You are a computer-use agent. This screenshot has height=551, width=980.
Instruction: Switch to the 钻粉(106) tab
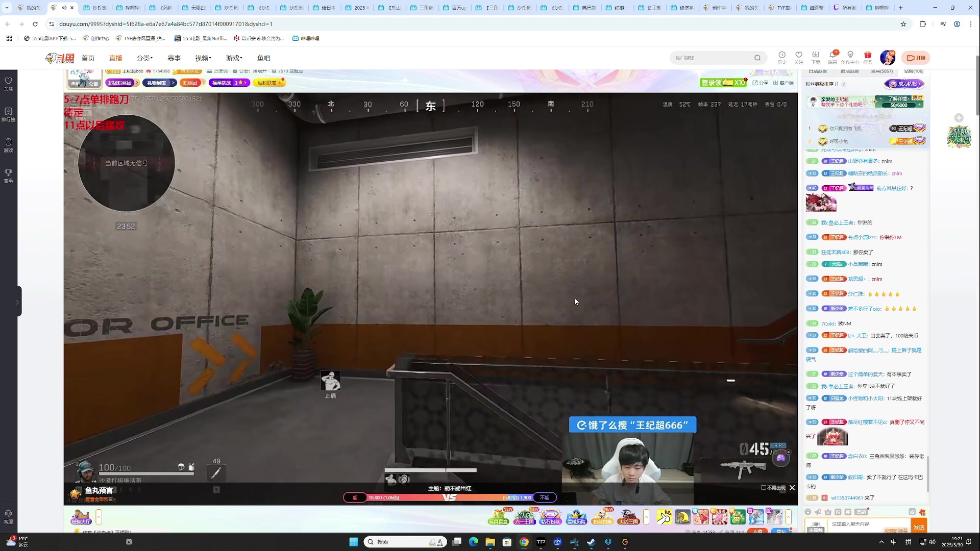pos(914,71)
